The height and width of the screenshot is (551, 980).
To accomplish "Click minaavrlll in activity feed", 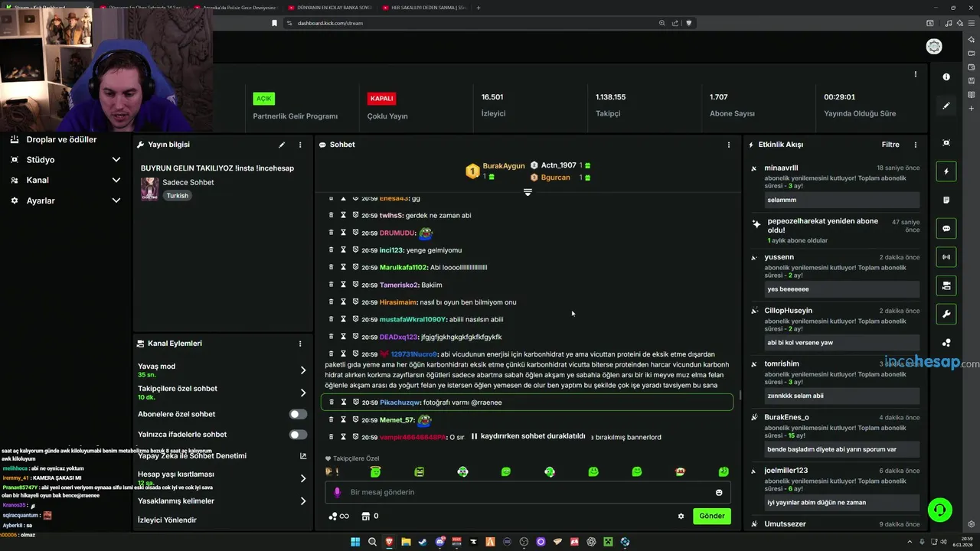I will [x=781, y=168].
